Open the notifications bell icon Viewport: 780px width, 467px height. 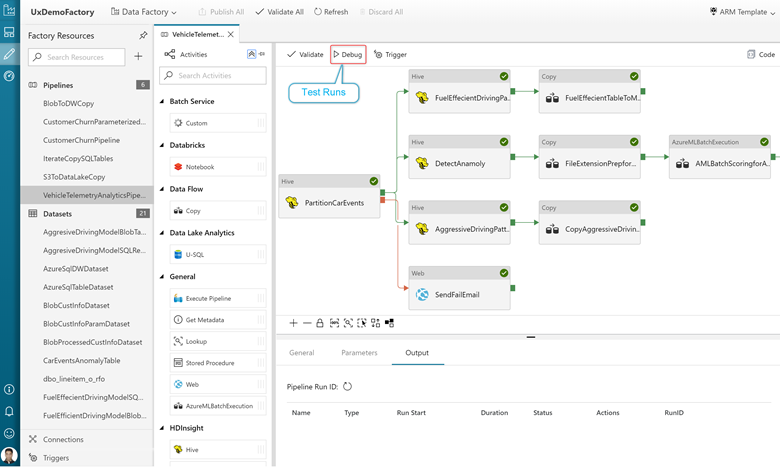[9, 411]
